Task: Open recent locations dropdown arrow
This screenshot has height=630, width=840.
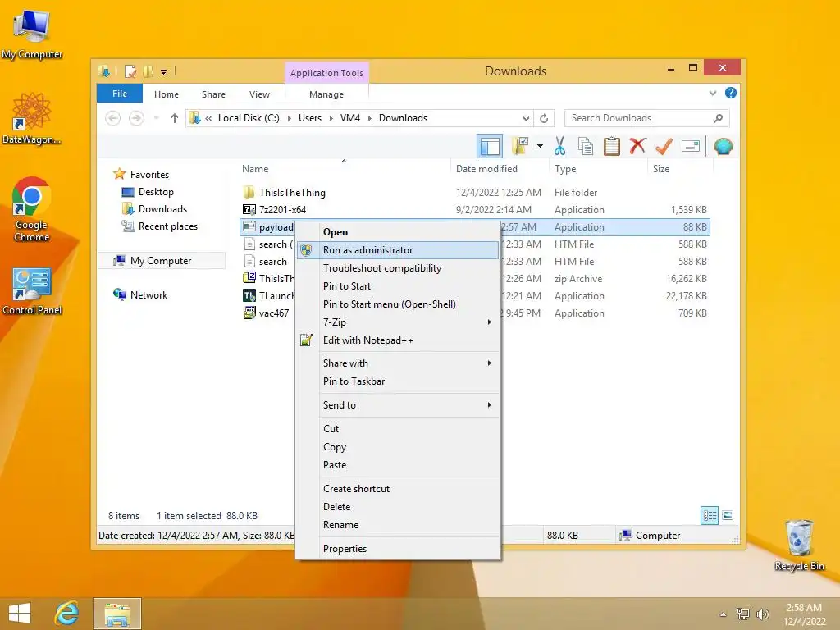Action: click(x=157, y=118)
